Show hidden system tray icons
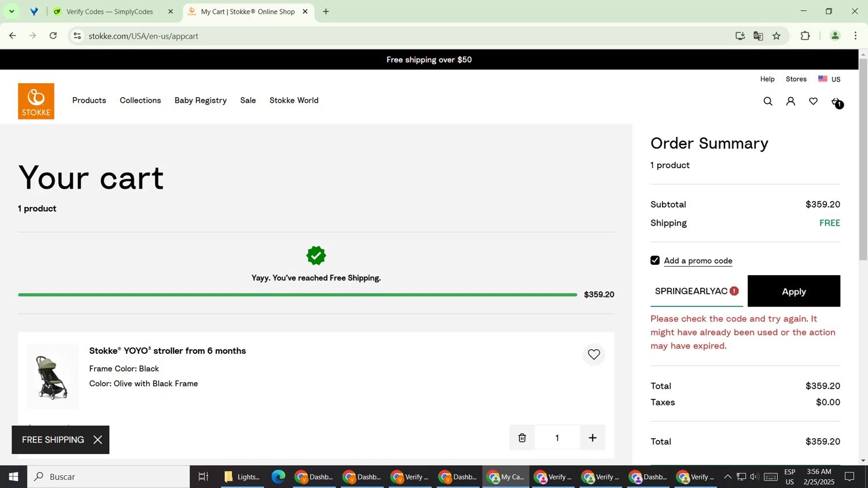868x488 pixels. click(x=727, y=477)
